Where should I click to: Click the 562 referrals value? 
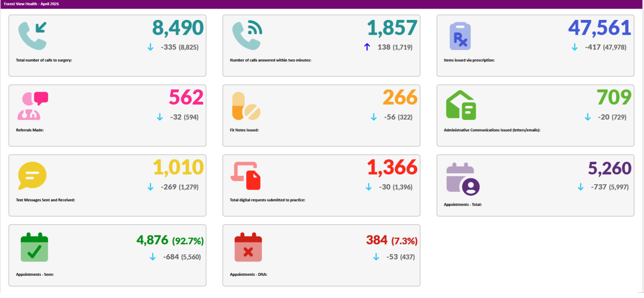point(186,98)
